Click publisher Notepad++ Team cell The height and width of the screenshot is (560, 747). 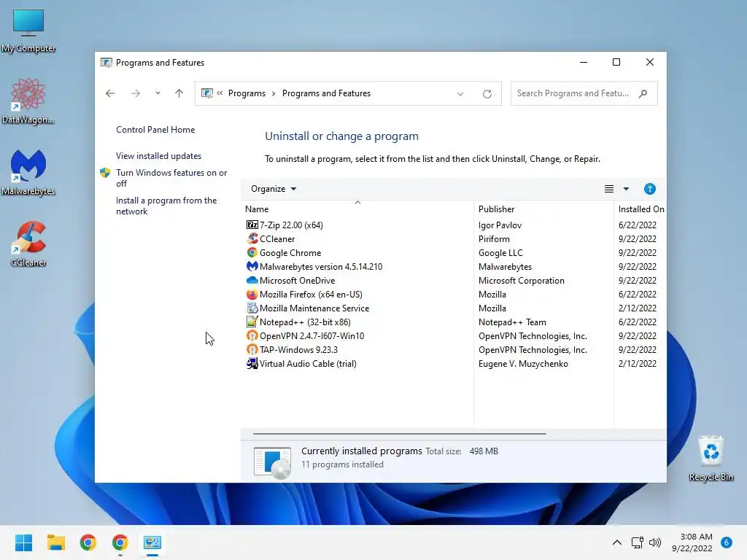(512, 322)
